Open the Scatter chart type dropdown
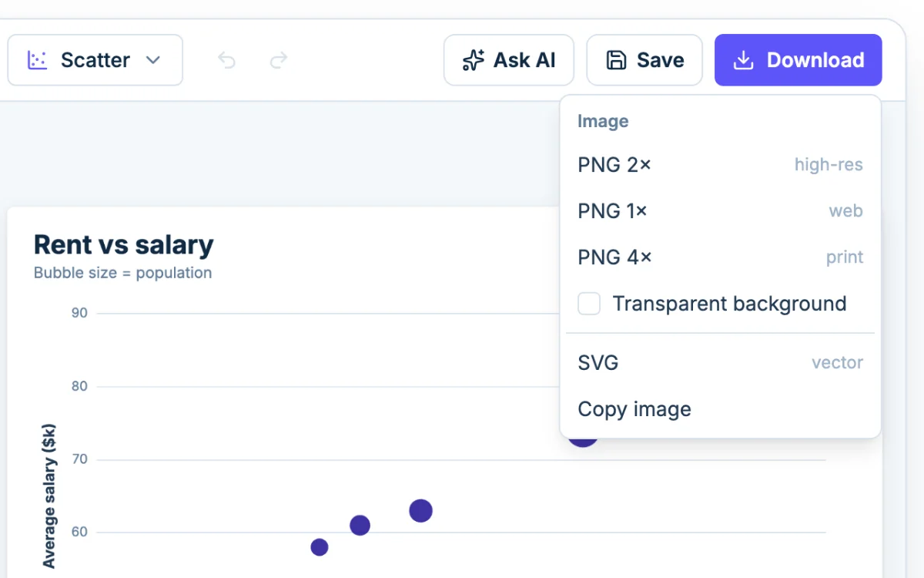 tap(95, 60)
